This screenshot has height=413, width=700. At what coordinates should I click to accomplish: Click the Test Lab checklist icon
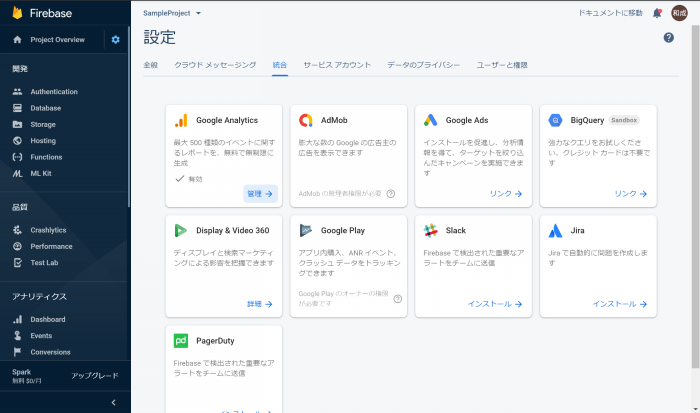[17, 263]
